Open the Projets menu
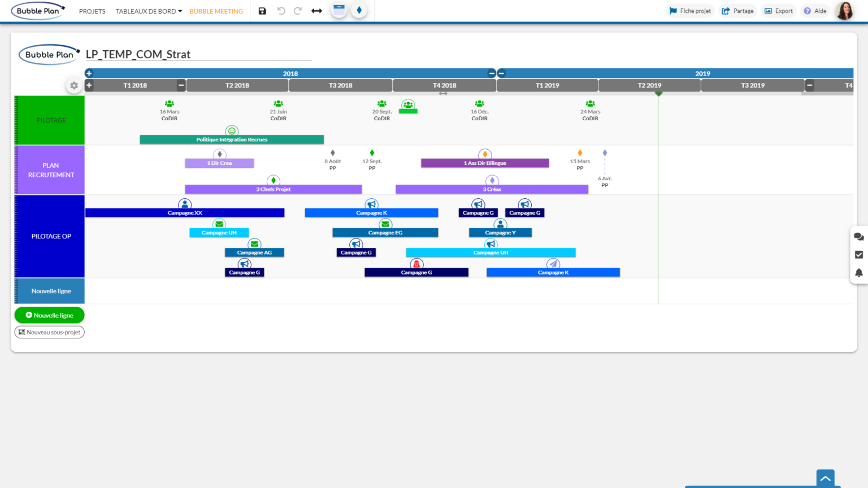Screen dimensions: 868x488 coord(92,11)
